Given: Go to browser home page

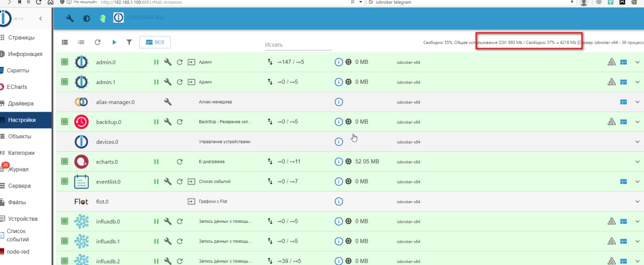Looking at the screenshot, I should point(50,3).
